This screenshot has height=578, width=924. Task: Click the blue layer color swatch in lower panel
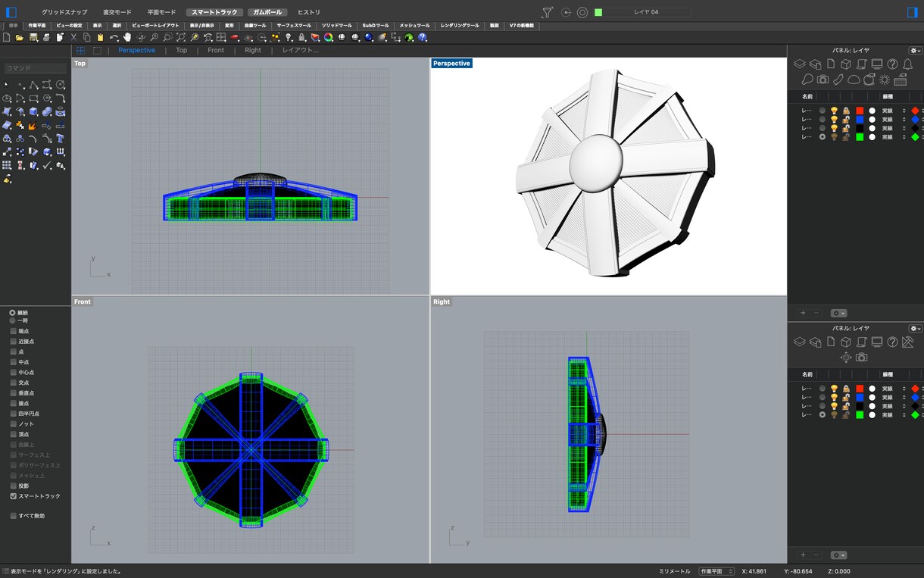click(860, 397)
